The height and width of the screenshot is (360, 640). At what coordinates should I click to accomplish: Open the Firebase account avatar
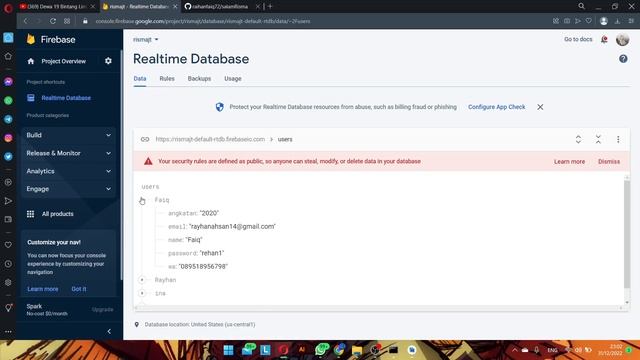[622, 40]
